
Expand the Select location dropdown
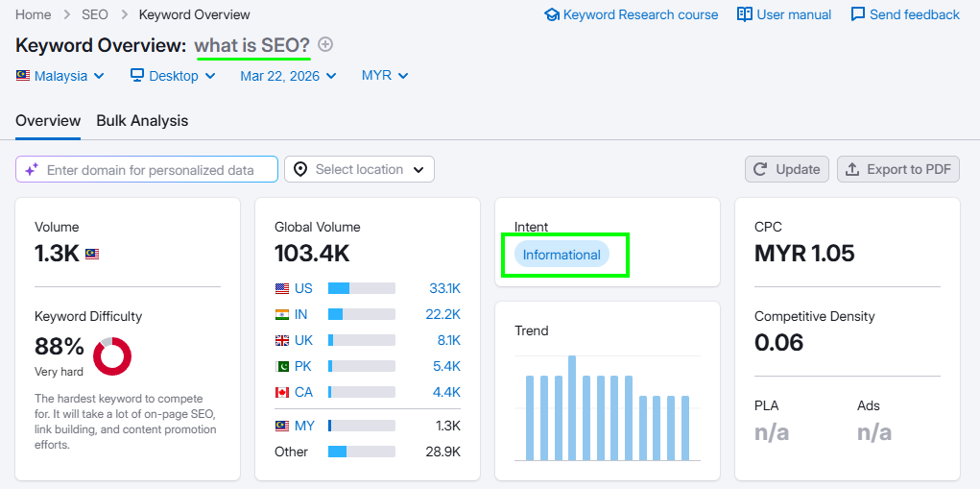pyautogui.click(x=359, y=170)
